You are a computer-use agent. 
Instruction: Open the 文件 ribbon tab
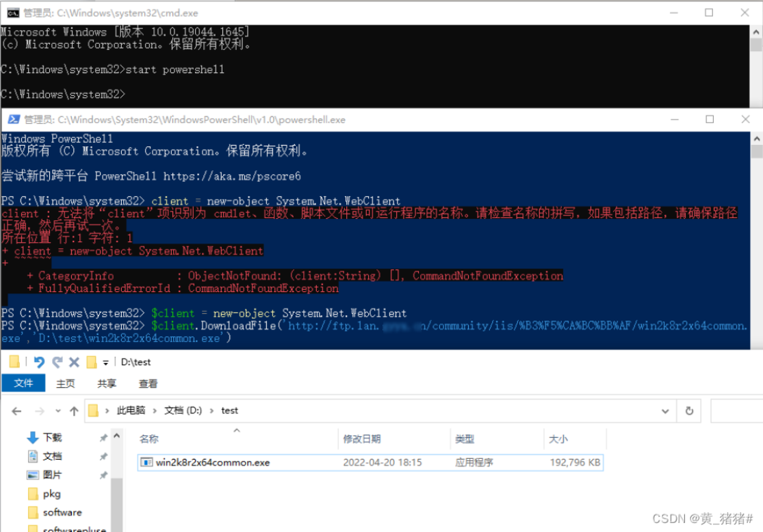(x=23, y=383)
